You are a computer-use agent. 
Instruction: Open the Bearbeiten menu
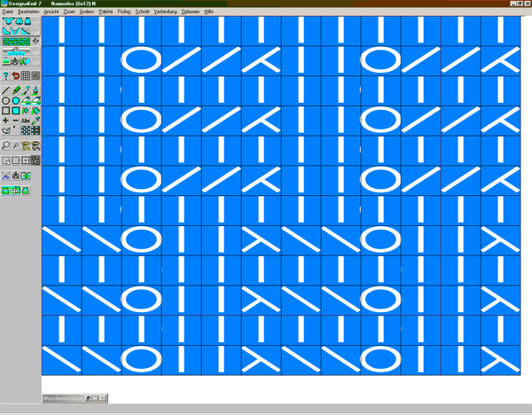coord(28,12)
